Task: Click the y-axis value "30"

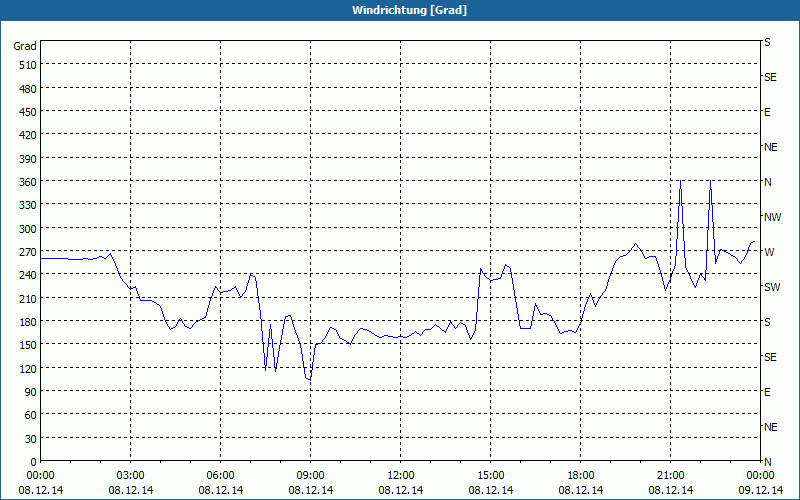Action: tap(31, 439)
